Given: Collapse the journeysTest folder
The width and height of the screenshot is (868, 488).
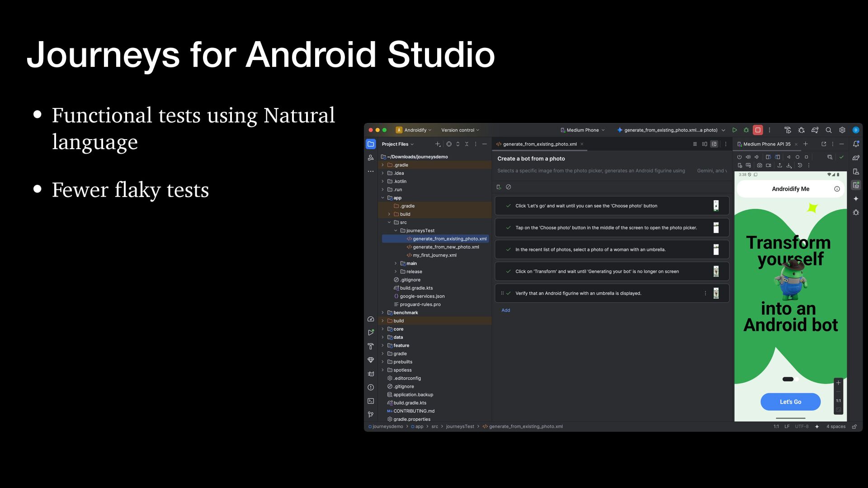Looking at the screenshot, I should [x=396, y=230].
